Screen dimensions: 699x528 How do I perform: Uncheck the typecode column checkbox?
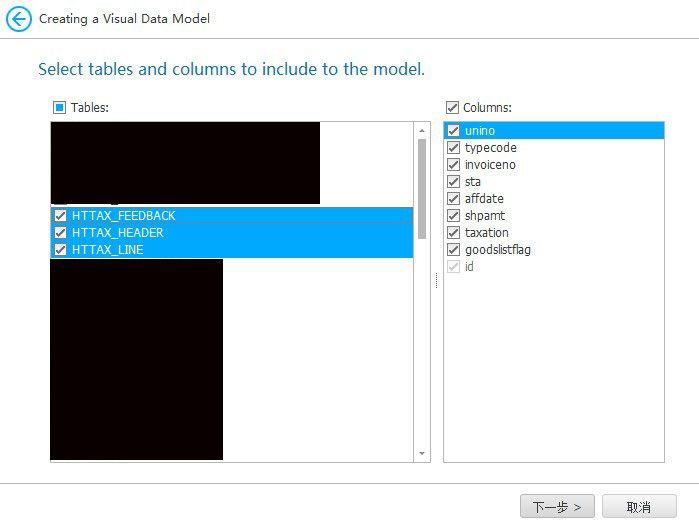tap(453, 148)
